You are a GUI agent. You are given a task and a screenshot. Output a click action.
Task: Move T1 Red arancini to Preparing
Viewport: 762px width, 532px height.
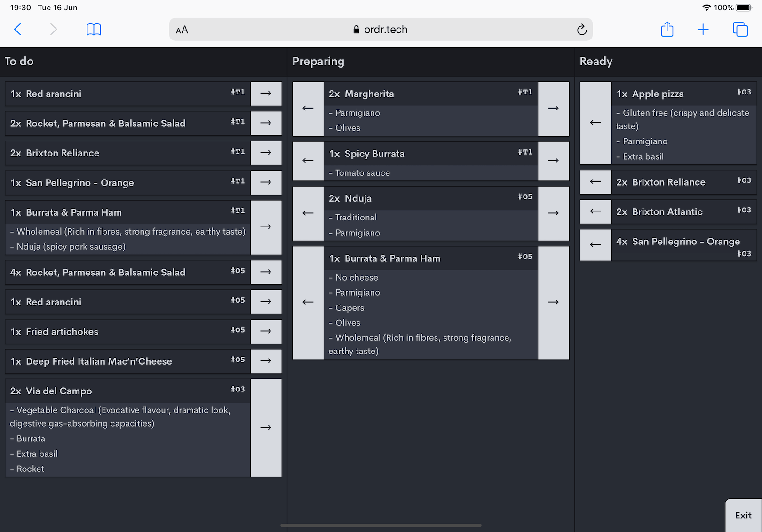[x=266, y=94]
